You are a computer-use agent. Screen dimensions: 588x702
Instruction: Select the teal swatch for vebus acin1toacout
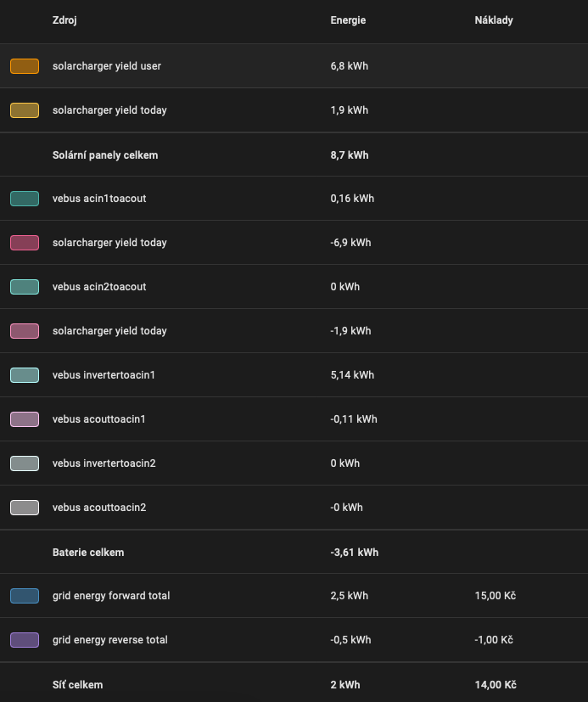pyautogui.click(x=25, y=199)
